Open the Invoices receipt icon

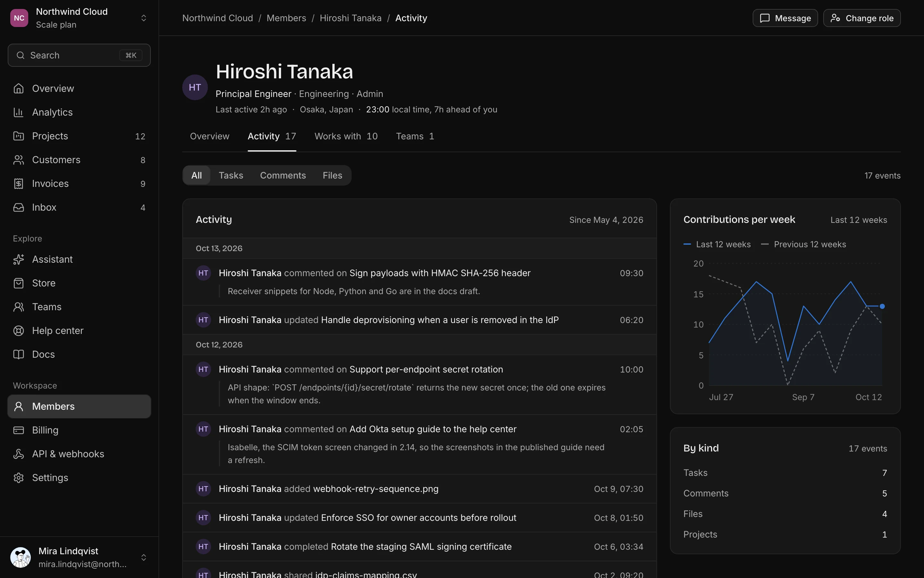pyautogui.click(x=18, y=183)
